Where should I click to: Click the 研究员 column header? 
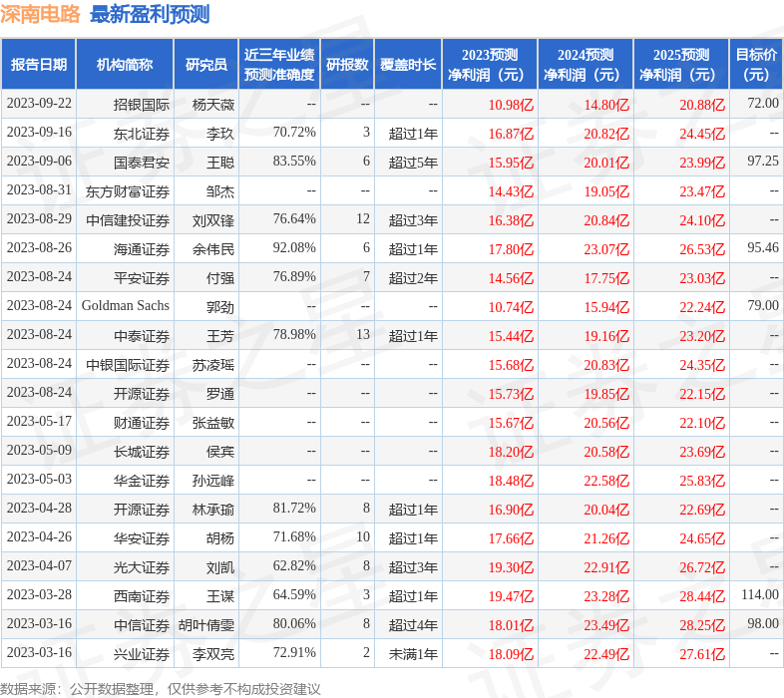pos(206,65)
